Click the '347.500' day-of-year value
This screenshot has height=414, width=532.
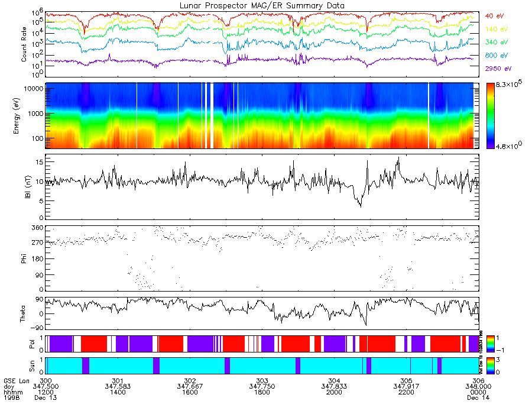click(46, 387)
